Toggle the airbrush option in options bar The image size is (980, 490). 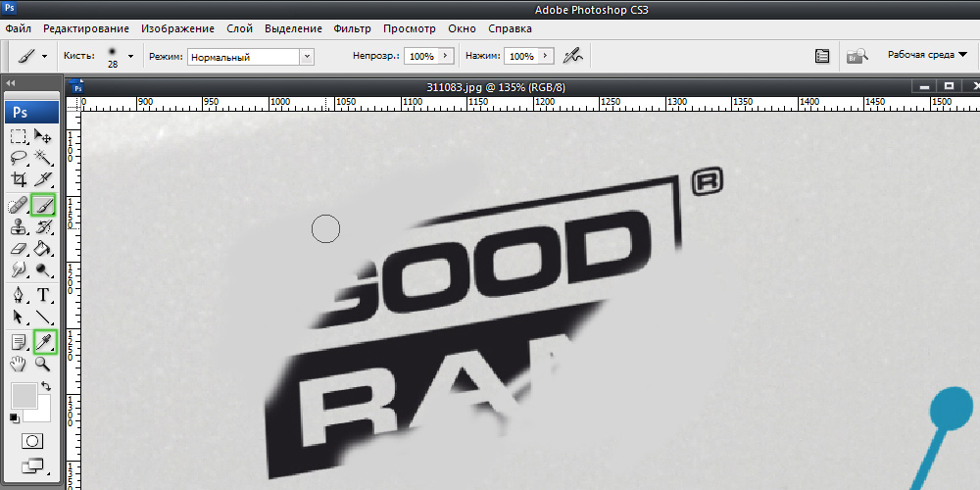point(574,56)
